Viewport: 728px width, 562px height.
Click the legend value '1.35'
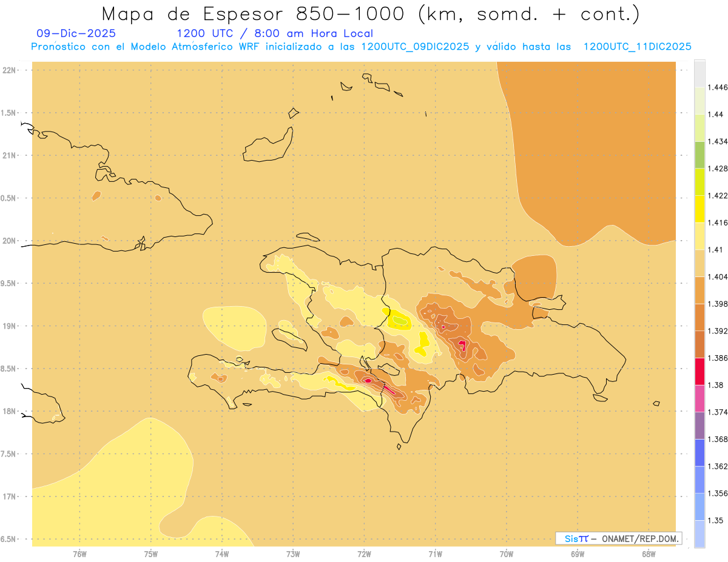coord(716,520)
